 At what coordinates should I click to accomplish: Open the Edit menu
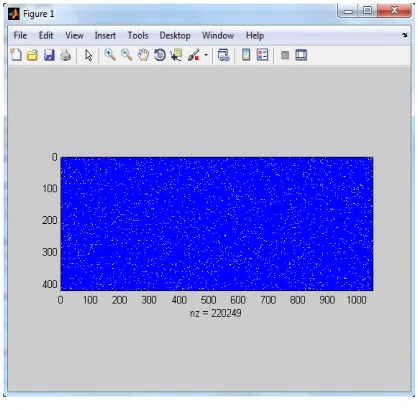tap(46, 35)
